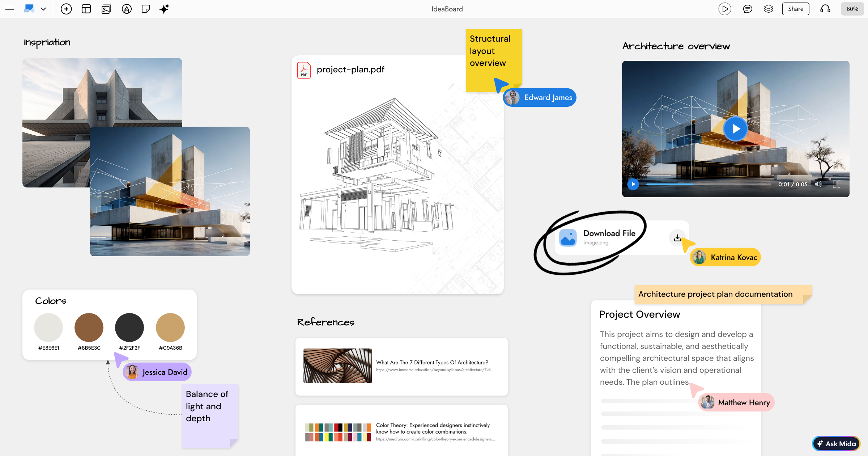The width and height of the screenshot is (868, 456).
Task: Click the medium.com color theory URL
Action: (435, 439)
